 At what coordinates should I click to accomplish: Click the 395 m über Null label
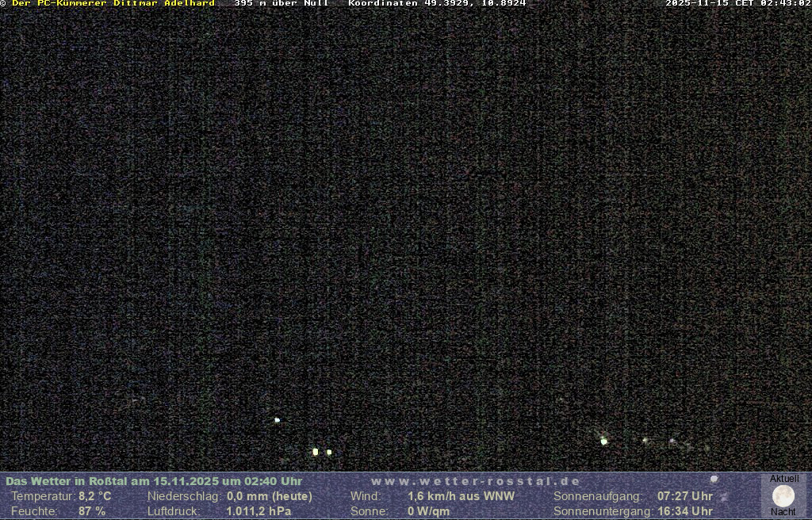[x=282, y=3]
